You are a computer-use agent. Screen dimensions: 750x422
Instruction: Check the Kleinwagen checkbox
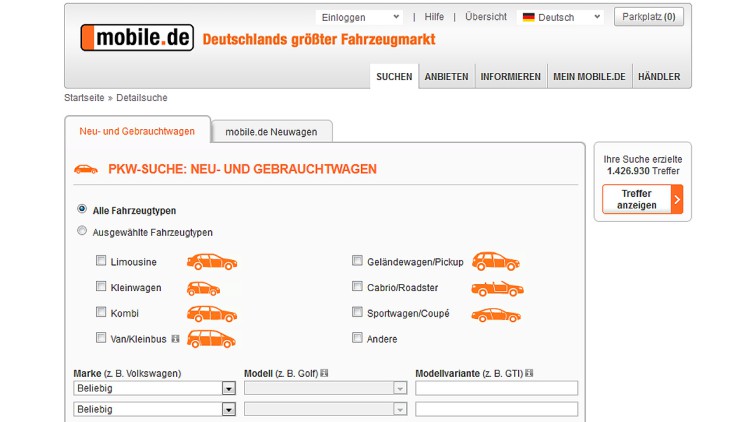coord(101,286)
